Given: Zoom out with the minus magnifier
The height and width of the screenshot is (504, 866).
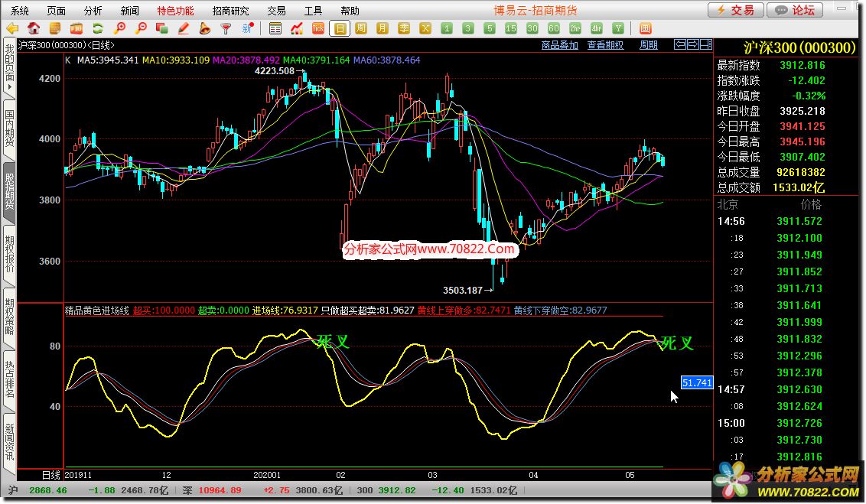Looking at the screenshot, I should [x=141, y=28].
